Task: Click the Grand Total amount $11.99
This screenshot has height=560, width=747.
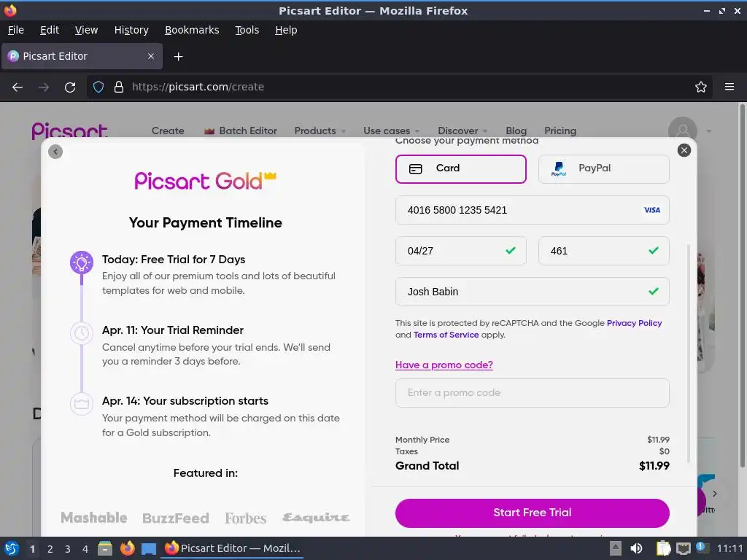Action: (x=654, y=466)
